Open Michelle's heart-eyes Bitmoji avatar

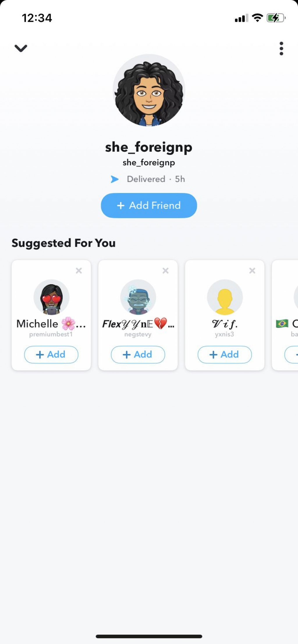click(x=52, y=297)
